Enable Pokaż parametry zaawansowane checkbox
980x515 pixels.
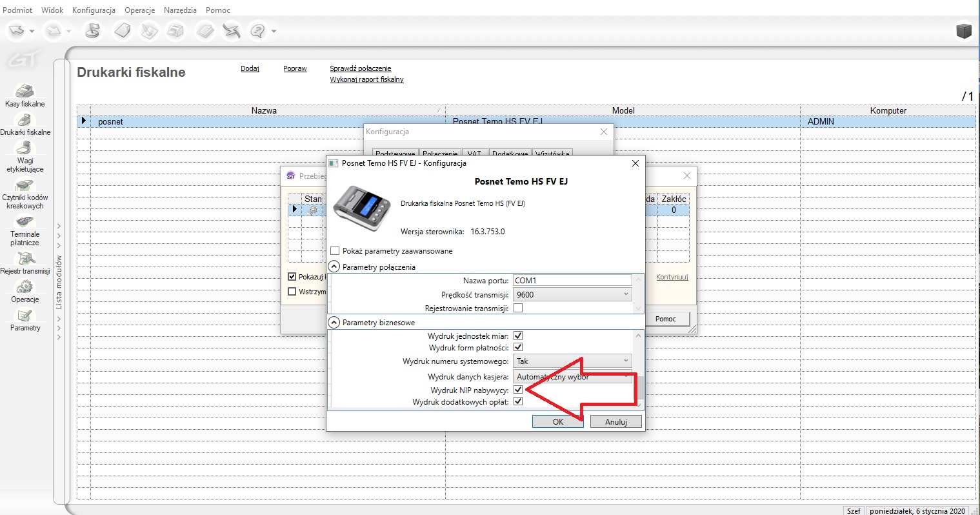335,251
